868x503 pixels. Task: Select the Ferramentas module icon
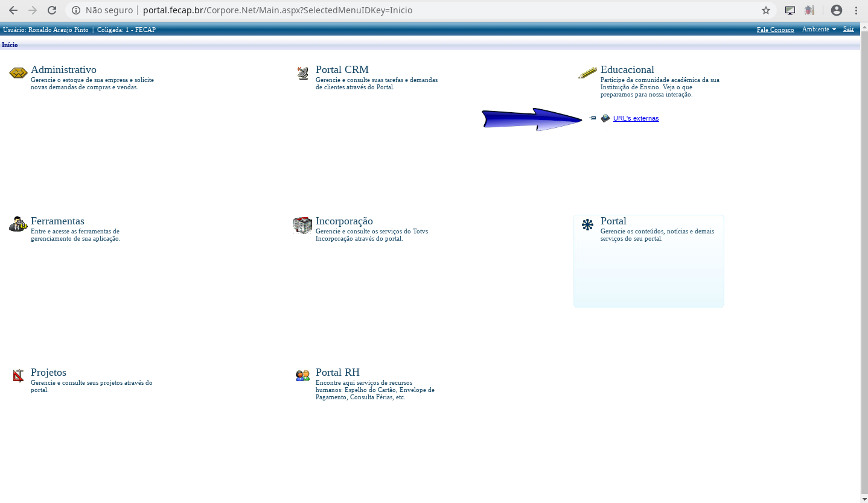pyautogui.click(x=18, y=224)
